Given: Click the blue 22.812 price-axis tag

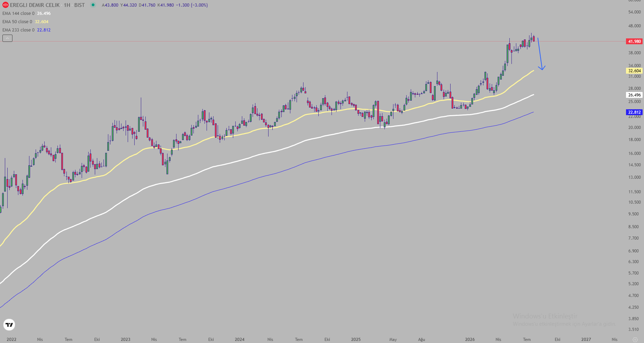Looking at the screenshot, I should pos(634,112).
